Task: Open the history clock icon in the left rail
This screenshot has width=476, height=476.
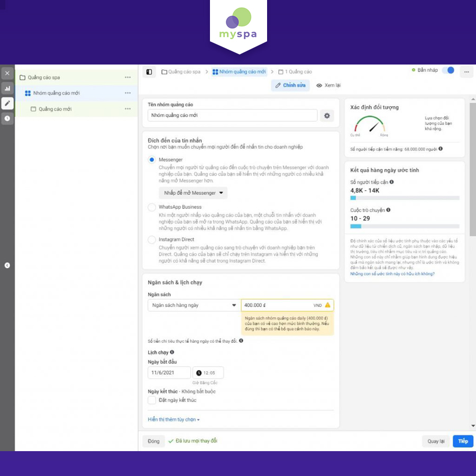Action: coord(7,118)
